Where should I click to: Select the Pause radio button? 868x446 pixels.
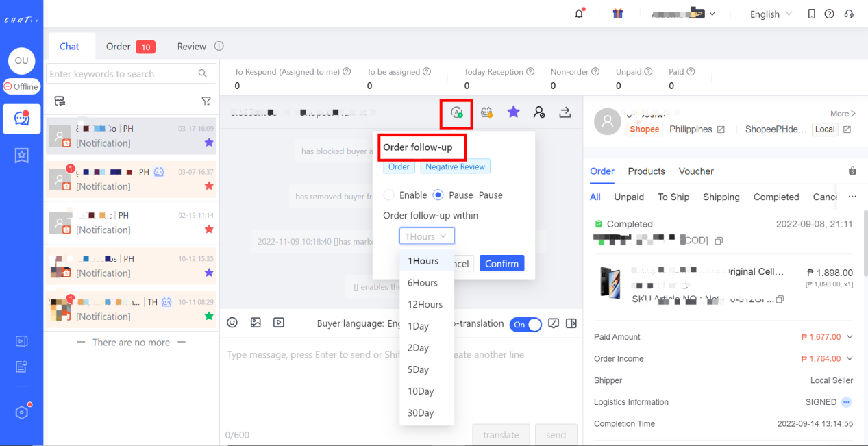pos(436,195)
